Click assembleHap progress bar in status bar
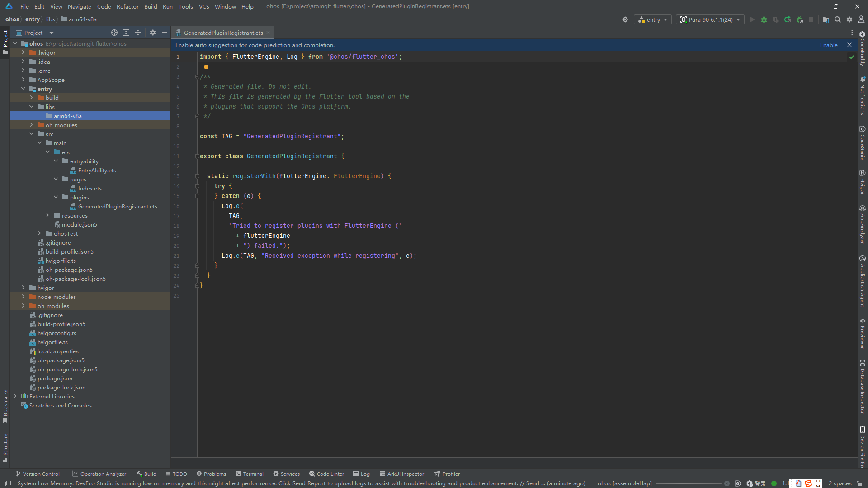The height and width of the screenshot is (488, 868). tap(688, 483)
